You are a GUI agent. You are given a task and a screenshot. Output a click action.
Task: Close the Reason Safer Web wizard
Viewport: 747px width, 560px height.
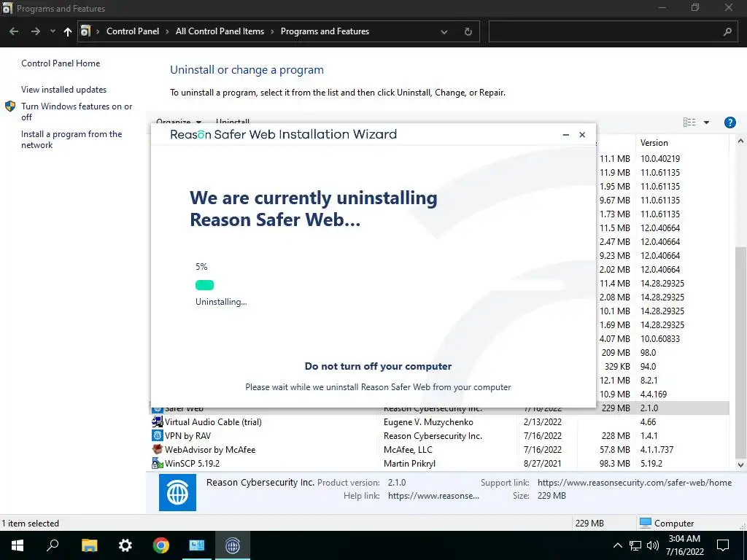[582, 135]
